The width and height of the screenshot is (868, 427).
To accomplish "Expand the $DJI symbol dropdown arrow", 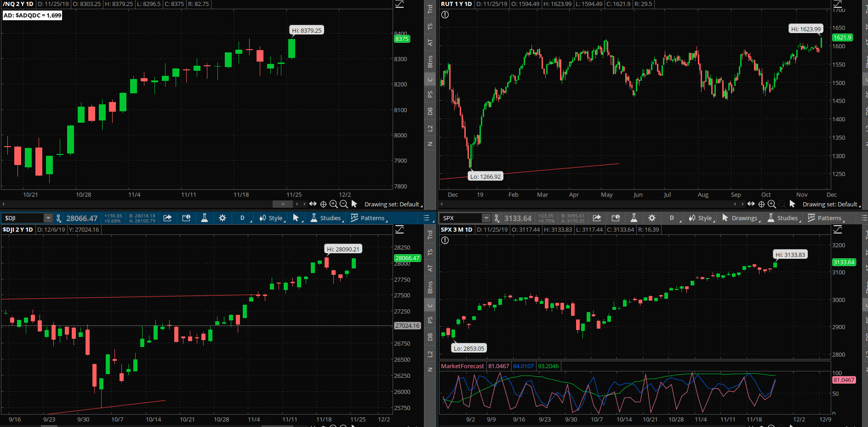I will point(48,218).
